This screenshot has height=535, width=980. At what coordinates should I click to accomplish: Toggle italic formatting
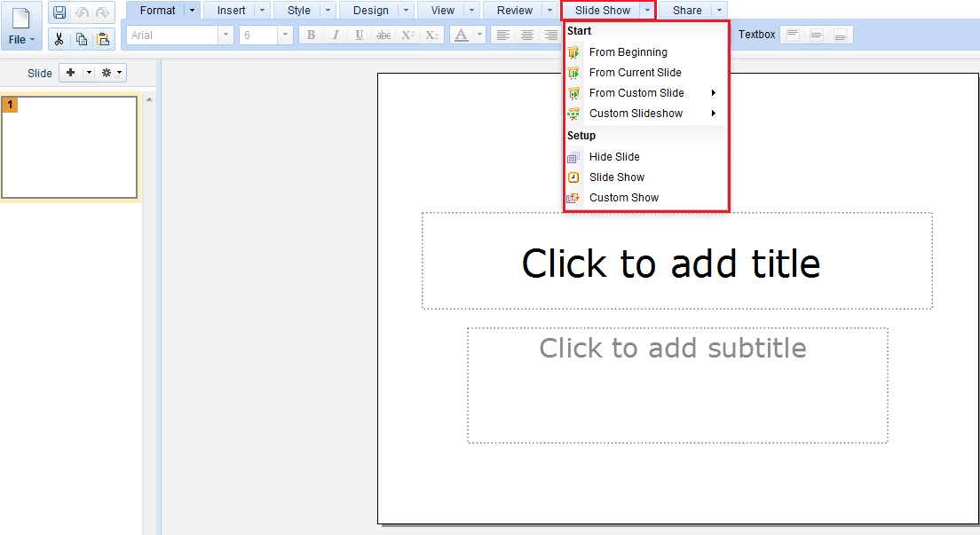(x=336, y=35)
